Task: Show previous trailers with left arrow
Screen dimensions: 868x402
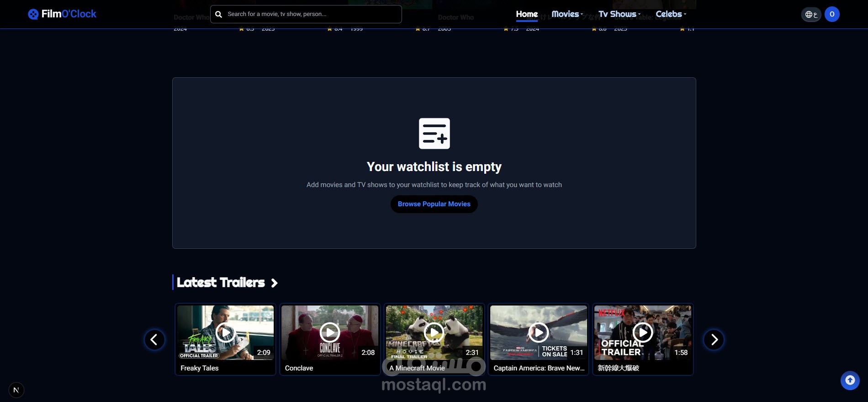Action: pos(154,340)
